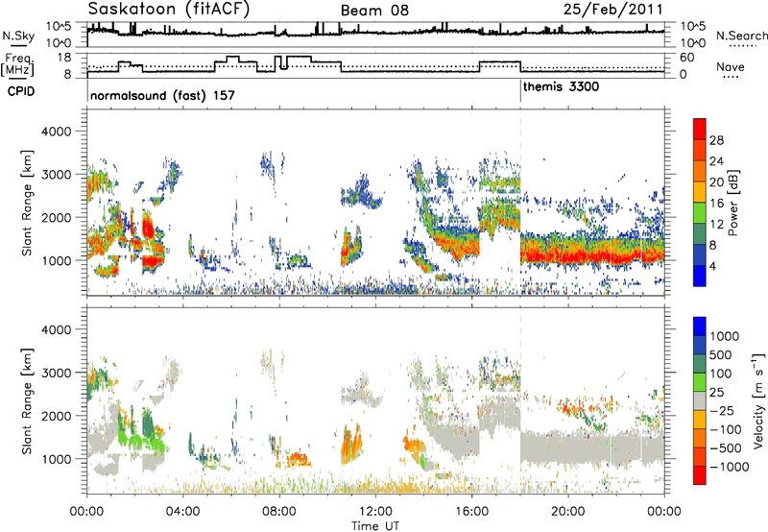The height and width of the screenshot is (532, 768).
Task: Click the CPID row label
Action: point(21,91)
